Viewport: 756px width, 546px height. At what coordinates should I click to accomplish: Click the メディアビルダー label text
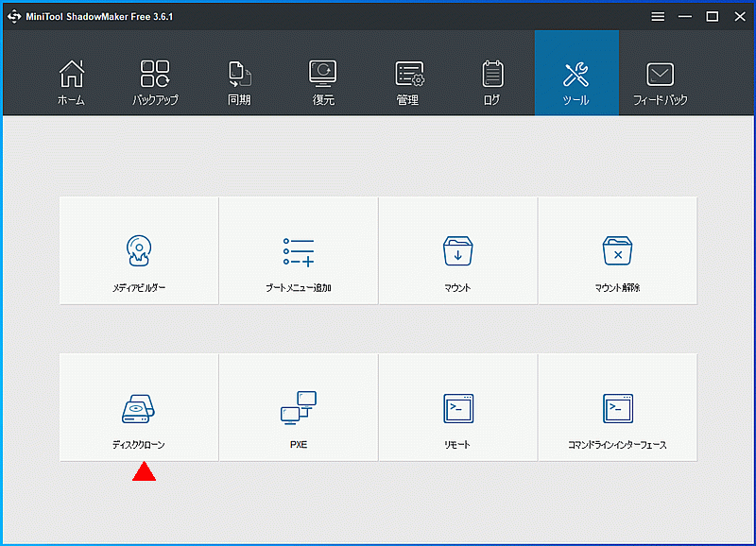click(139, 288)
